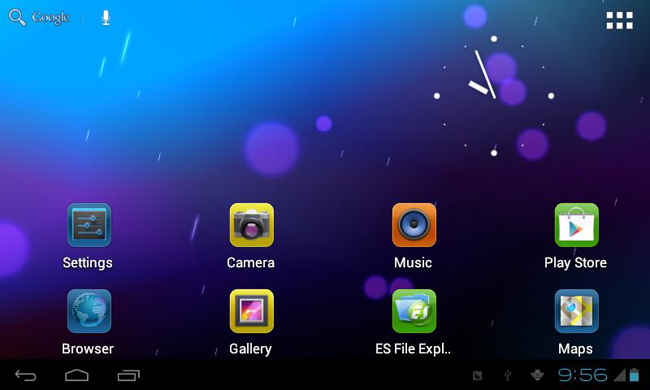Click the Google search box text
The width and height of the screenshot is (650, 390).
tap(51, 18)
